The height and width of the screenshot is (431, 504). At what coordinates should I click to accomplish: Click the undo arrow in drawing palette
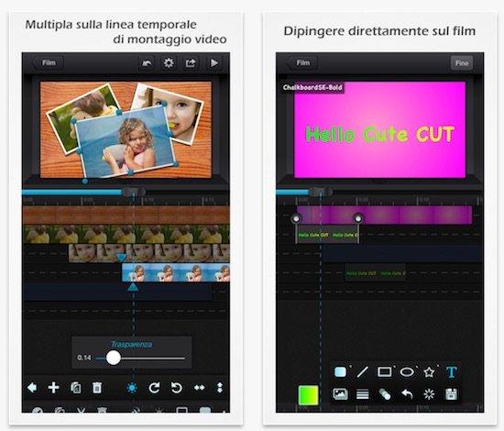(407, 394)
